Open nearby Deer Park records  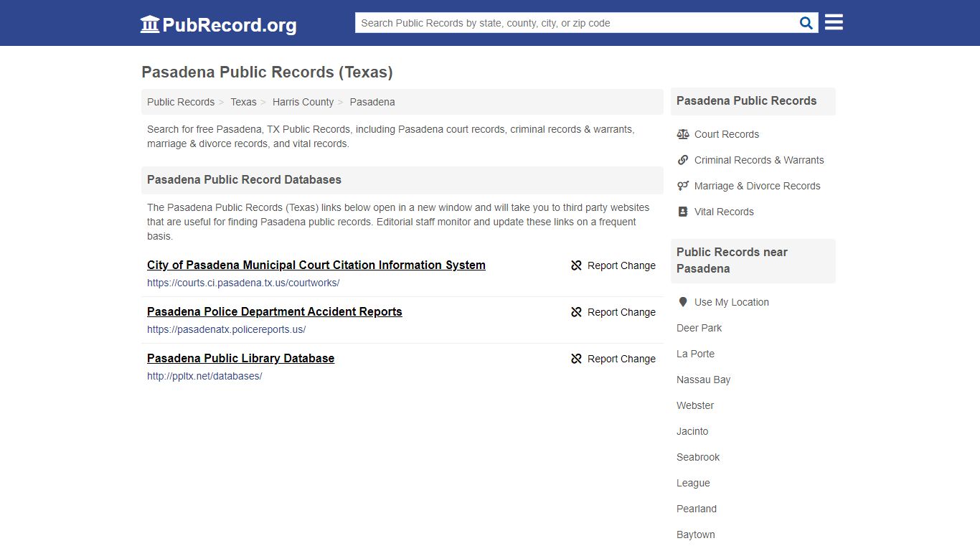(699, 328)
